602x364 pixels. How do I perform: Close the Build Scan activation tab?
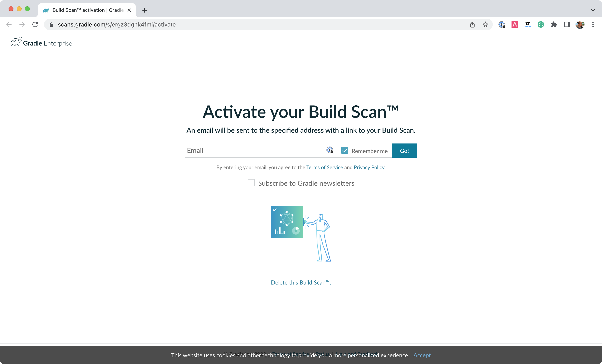(129, 10)
